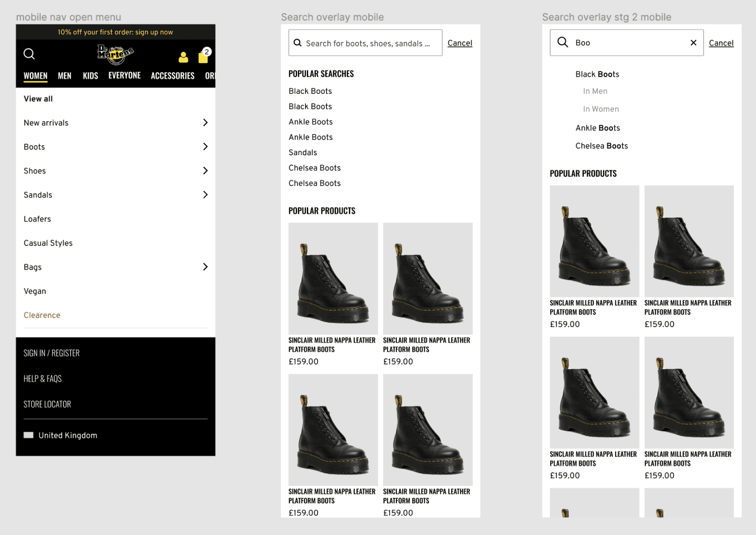This screenshot has width=756, height=535.
Task: Open first Sinclair boot image in Search overlay mobile
Action: [x=333, y=279]
